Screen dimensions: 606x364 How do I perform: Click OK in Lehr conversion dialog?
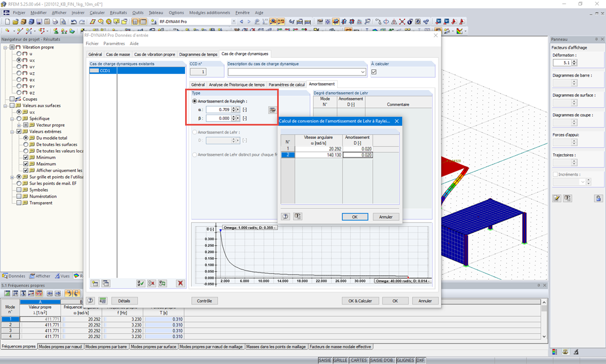pos(355,217)
